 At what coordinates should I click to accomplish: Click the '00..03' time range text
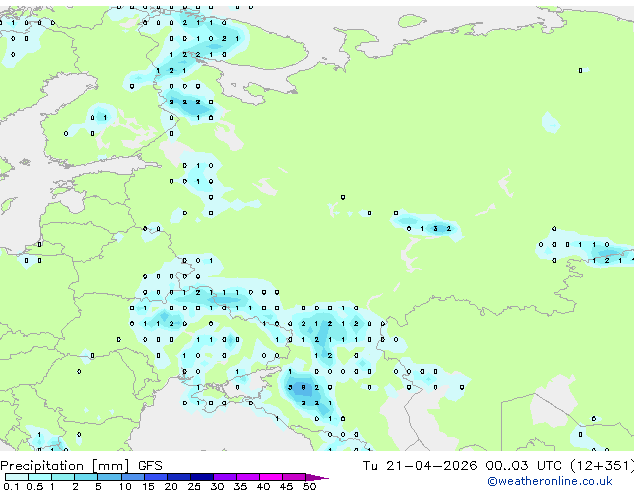click(x=507, y=466)
